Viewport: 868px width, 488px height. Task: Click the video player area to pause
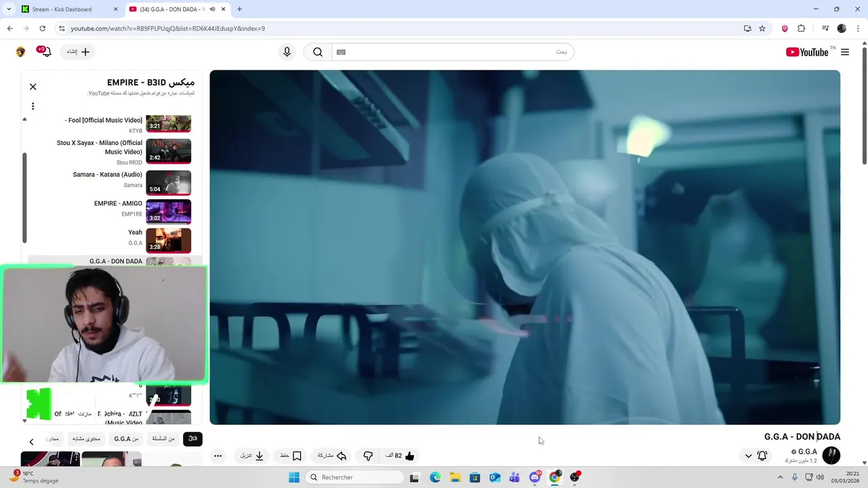tap(525, 247)
